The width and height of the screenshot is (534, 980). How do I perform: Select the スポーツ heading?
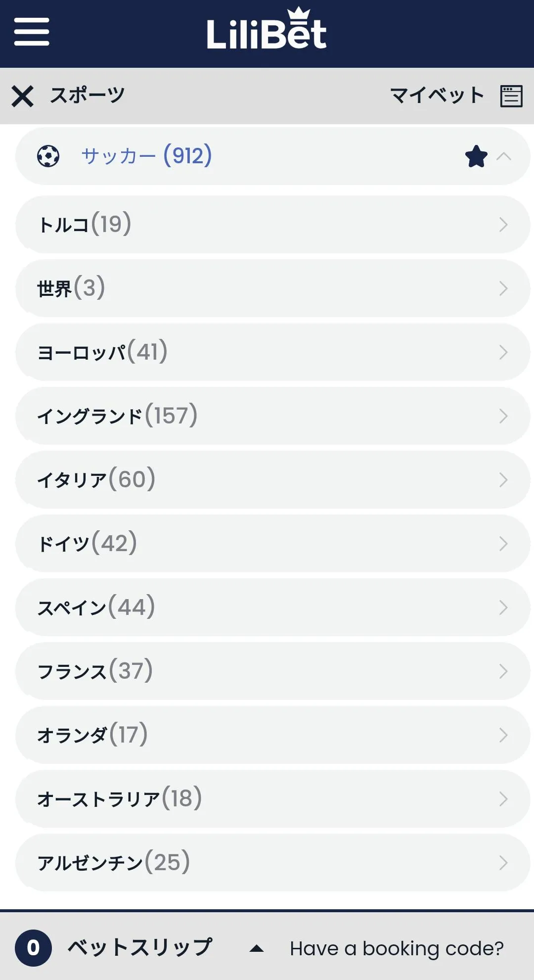click(x=87, y=95)
